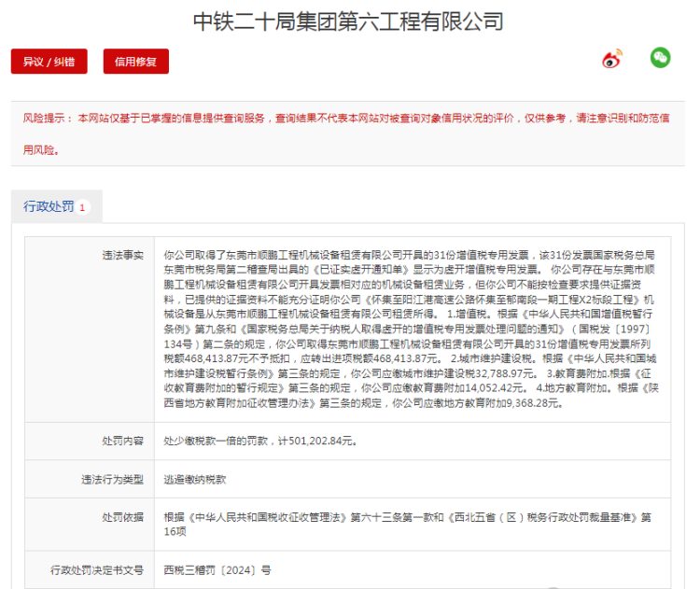
Task: Click the document number 西税三稽罚〔2024〕号
Action: [217, 569]
